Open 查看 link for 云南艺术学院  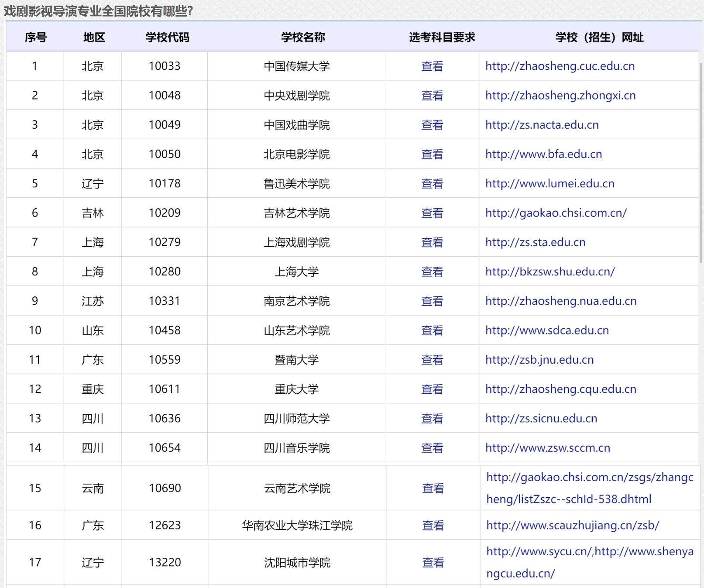(433, 488)
